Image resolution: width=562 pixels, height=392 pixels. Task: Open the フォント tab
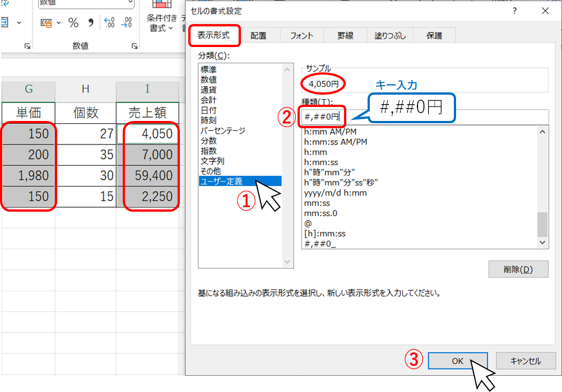[x=301, y=35]
